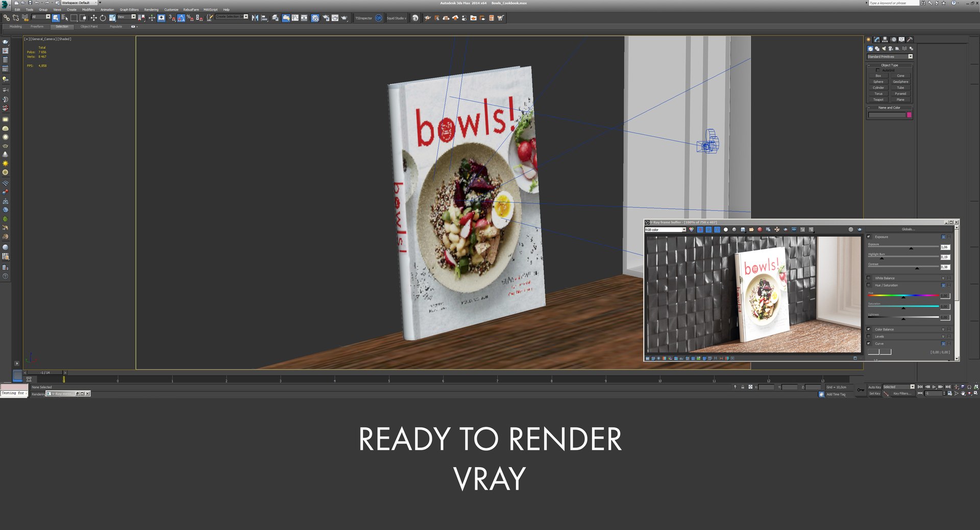Open the Modifiers menu
This screenshot has width=980, height=530.
[x=88, y=10]
